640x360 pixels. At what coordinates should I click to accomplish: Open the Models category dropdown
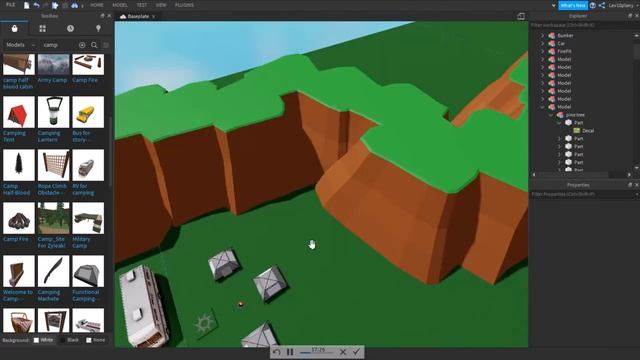coord(20,45)
